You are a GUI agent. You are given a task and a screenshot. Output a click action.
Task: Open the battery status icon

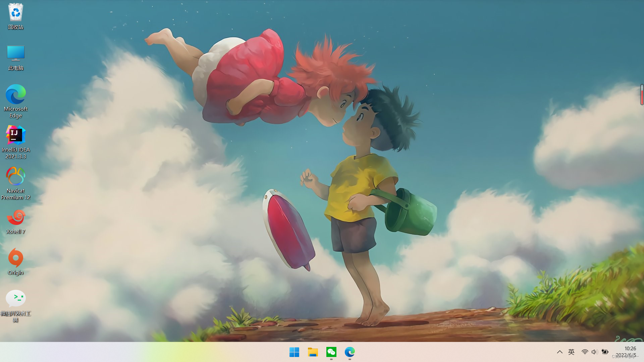tap(605, 352)
